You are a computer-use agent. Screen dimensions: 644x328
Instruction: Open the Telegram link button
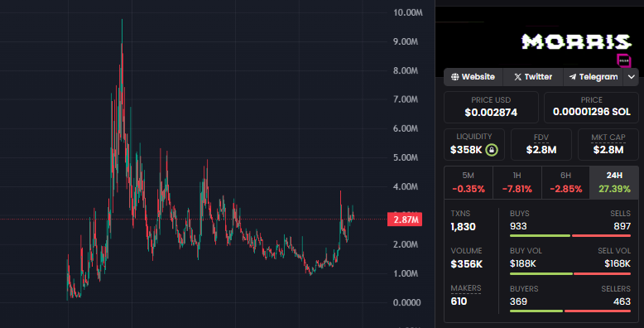(593, 77)
